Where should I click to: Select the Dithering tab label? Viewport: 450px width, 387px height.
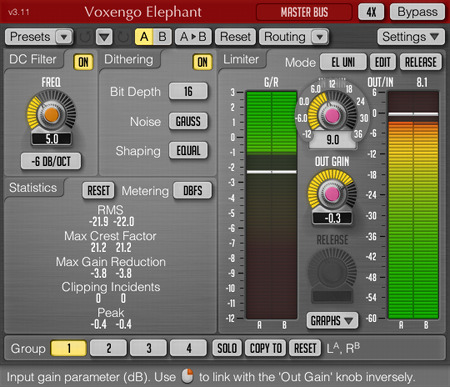click(x=129, y=59)
